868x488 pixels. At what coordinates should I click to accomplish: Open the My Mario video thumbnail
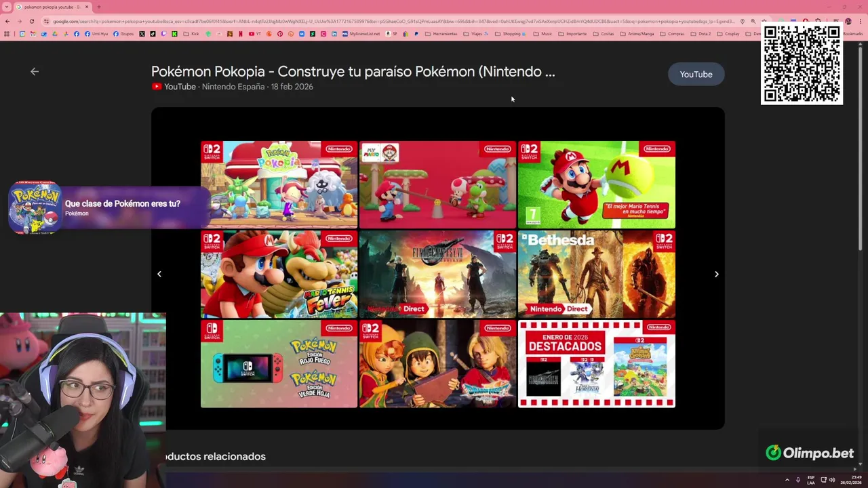point(437,184)
